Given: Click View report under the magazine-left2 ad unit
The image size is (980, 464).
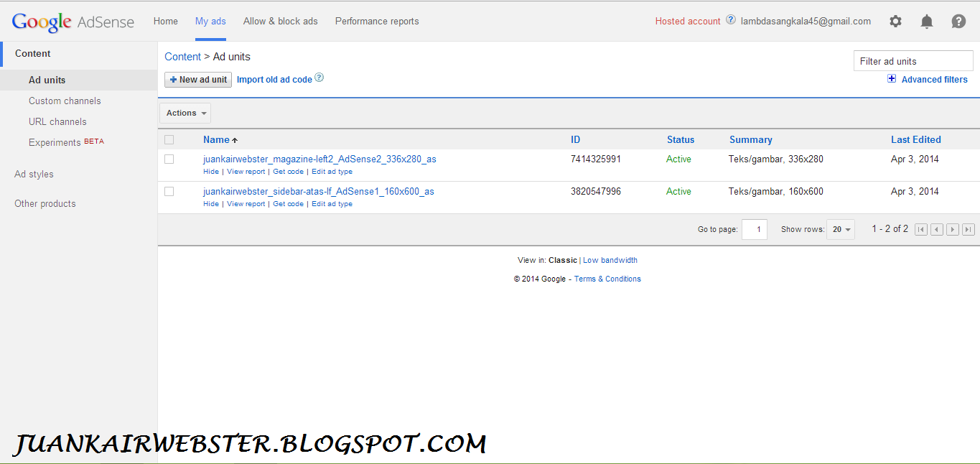Looking at the screenshot, I should pyautogui.click(x=246, y=172).
